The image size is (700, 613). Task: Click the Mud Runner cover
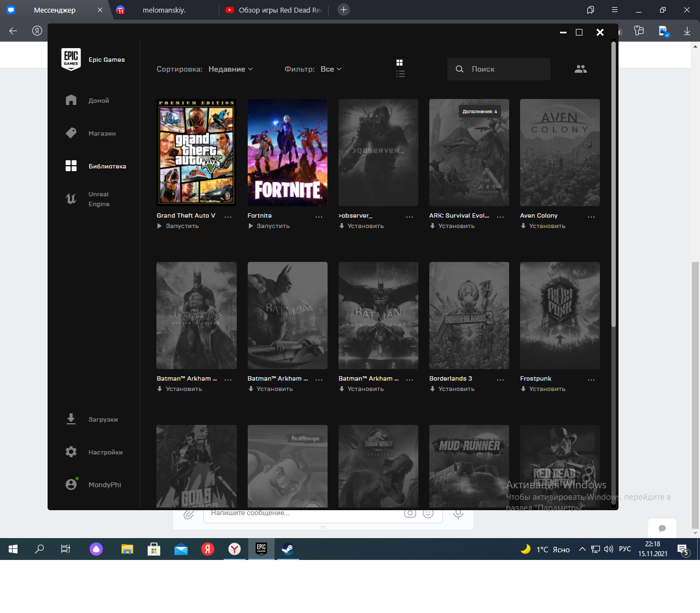[x=469, y=466]
